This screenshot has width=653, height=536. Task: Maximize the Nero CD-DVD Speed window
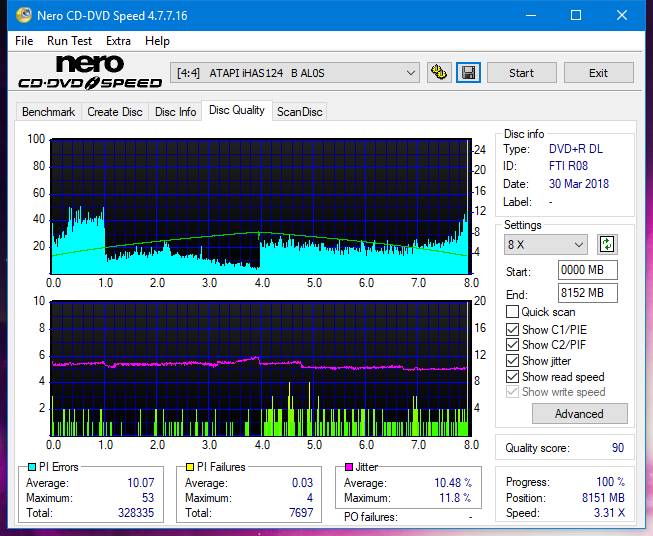click(x=576, y=15)
